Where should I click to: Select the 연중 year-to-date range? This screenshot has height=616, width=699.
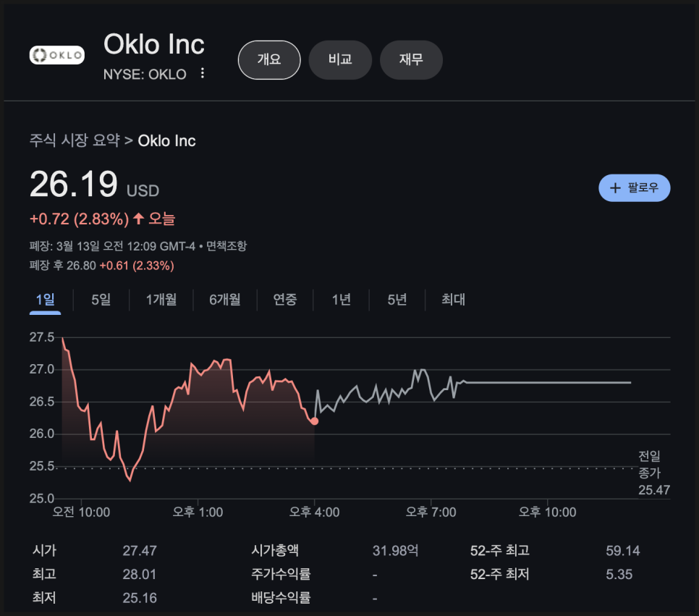(285, 300)
